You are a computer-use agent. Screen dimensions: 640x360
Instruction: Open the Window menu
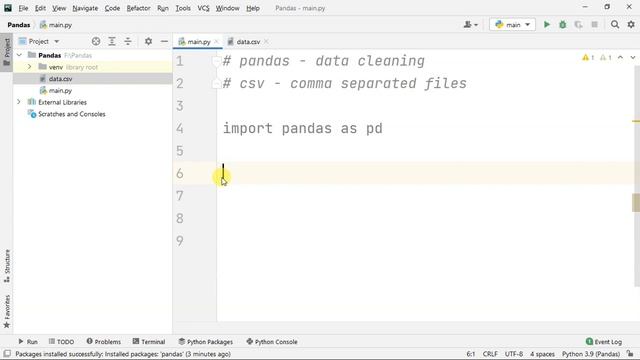[227, 8]
